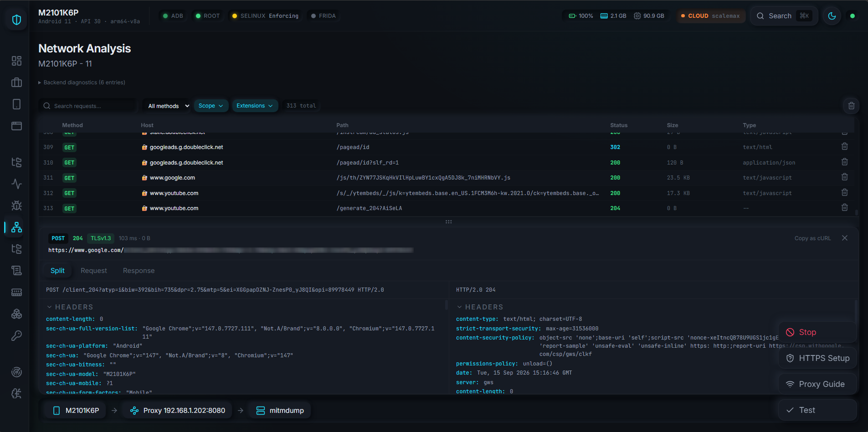
Task: Open the brain icon at sidebar bottom
Action: pyautogui.click(x=16, y=394)
